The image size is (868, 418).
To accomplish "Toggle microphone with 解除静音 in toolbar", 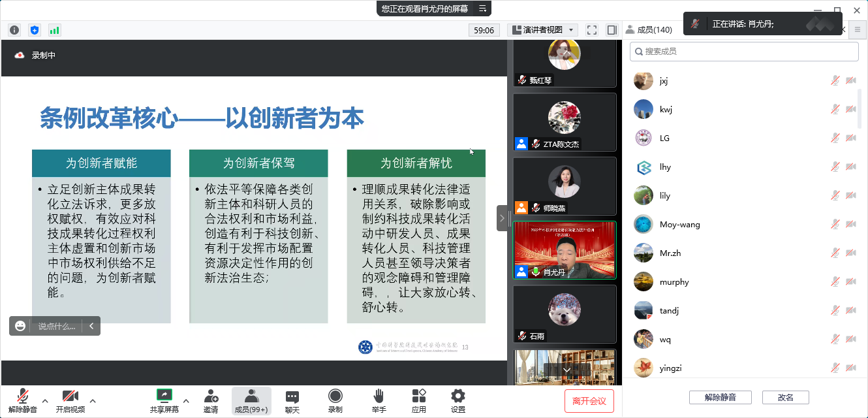I will (x=23, y=401).
